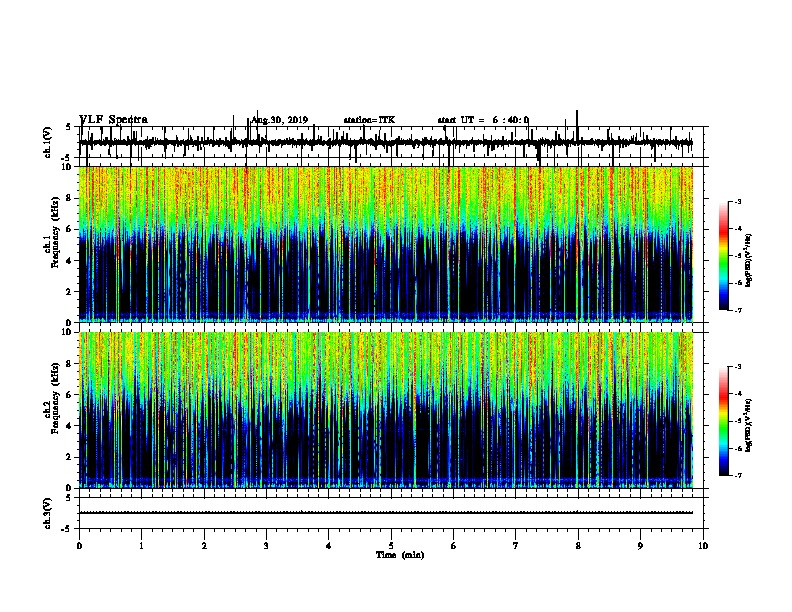Screen dimensions: 792x612
Task: Click the "-7" label on the ch.1 color bar
Action: (x=738, y=310)
